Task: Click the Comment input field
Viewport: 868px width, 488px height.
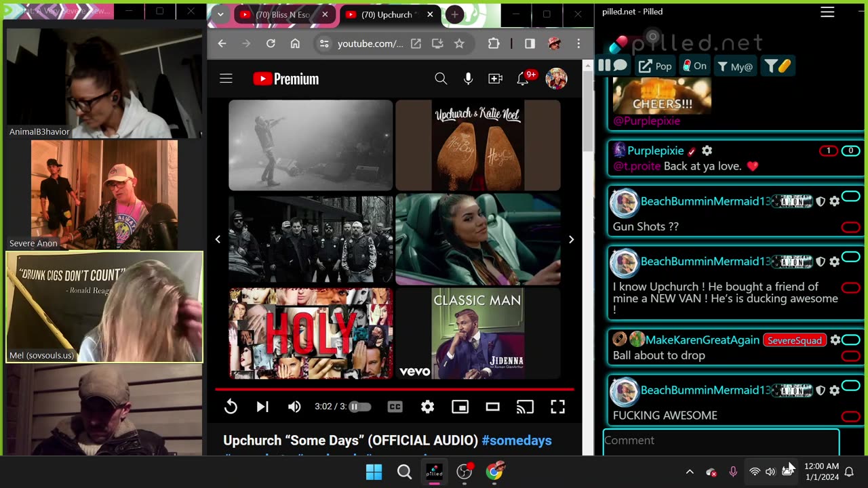Action: pos(721,441)
